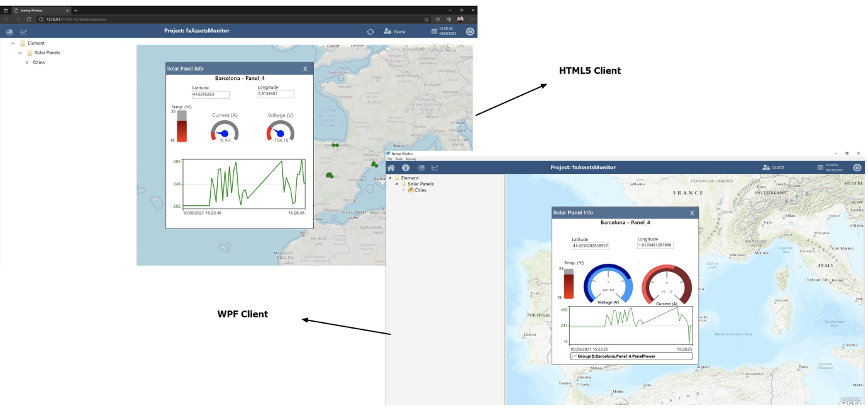Click the Voltage (V) gauge in HTML5 popup
The width and height of the screenshot is (868, 413).
(x=281, y=132)
